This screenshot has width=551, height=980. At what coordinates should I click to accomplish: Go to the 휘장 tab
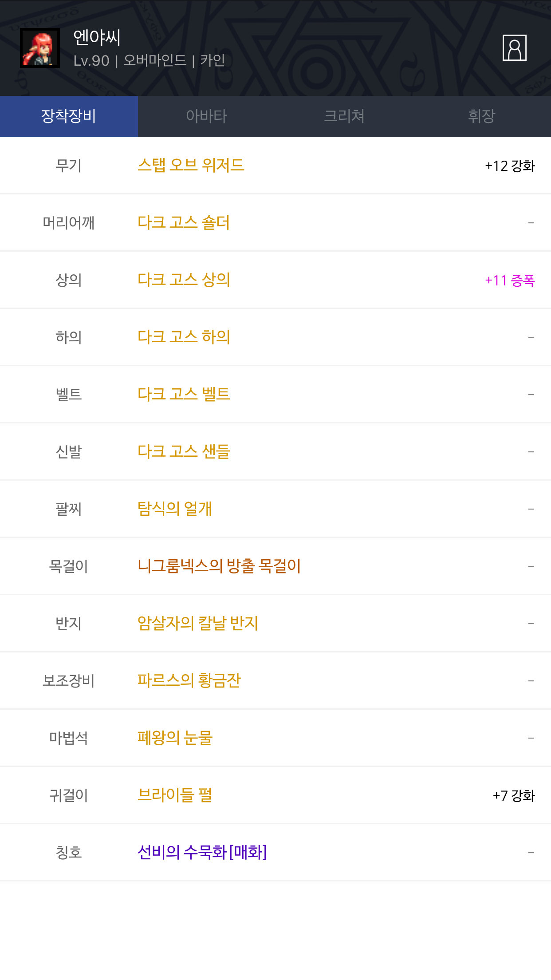coord(482,116)
